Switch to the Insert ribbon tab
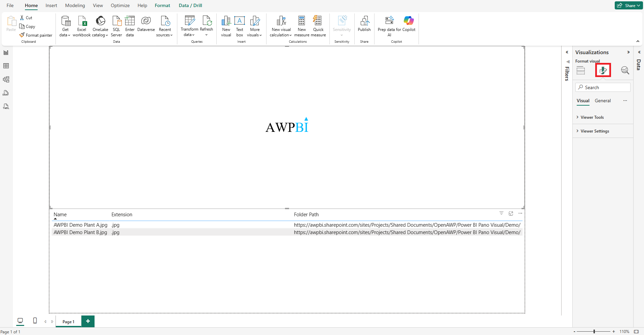Viewport: 644px width, 335px height. pos(51,5)
